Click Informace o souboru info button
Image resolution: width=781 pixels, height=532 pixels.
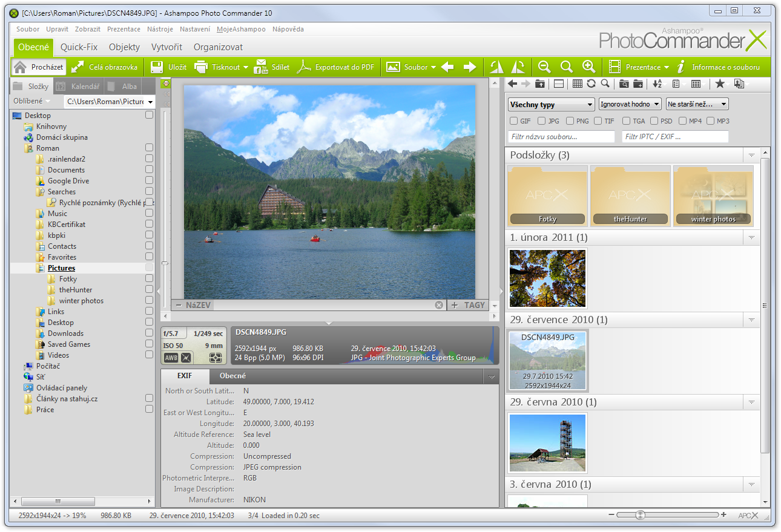coord(719,67)
